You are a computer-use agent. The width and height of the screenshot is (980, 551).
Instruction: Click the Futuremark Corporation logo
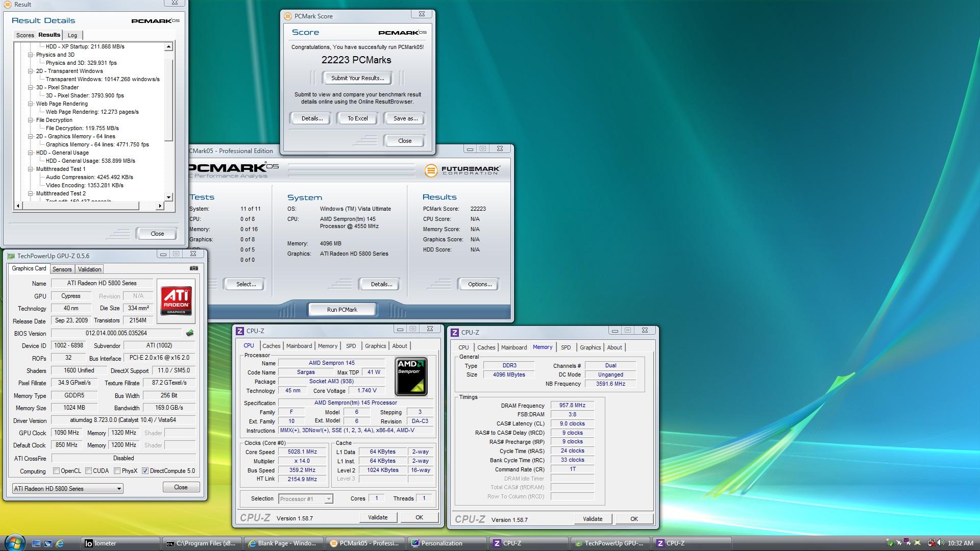[462, 170]
